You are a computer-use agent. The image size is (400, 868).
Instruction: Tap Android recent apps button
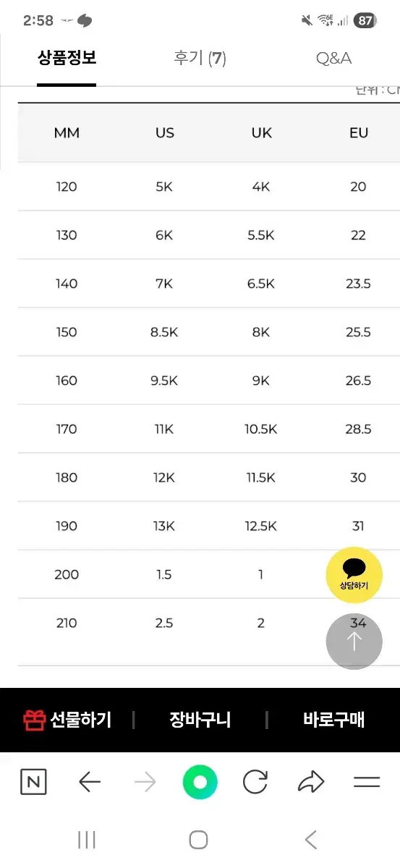click(x=87, y=840)
